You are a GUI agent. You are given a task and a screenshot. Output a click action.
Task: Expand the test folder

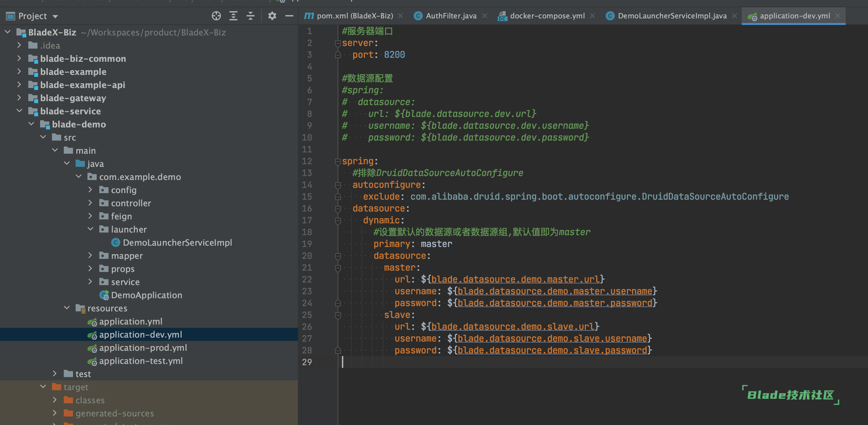click(x=55, y=373)
